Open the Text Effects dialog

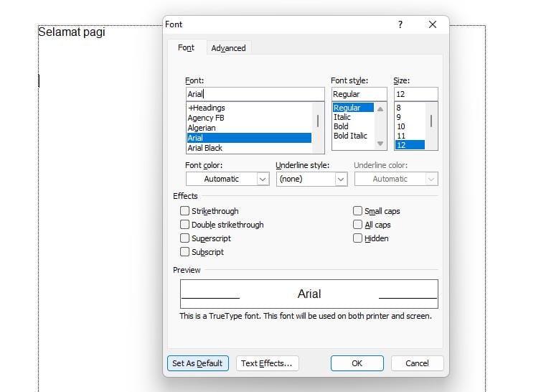(x=267, y=363)
